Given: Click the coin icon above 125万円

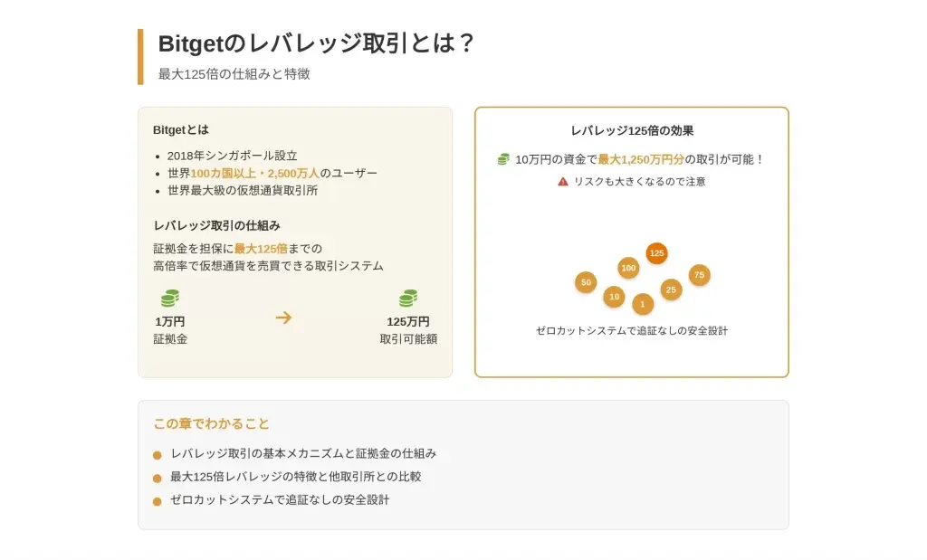Looking at the screenshot, I should [x=408, y=299].
